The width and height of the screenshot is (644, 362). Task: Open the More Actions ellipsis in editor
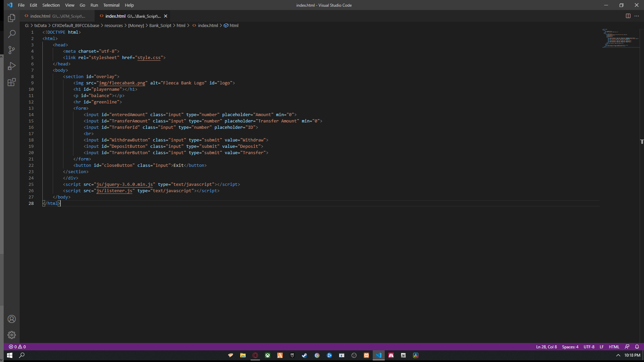(637, 16)
